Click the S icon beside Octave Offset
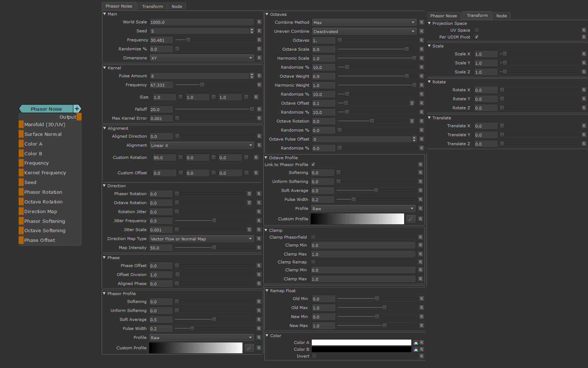 [x=412, y=103]
